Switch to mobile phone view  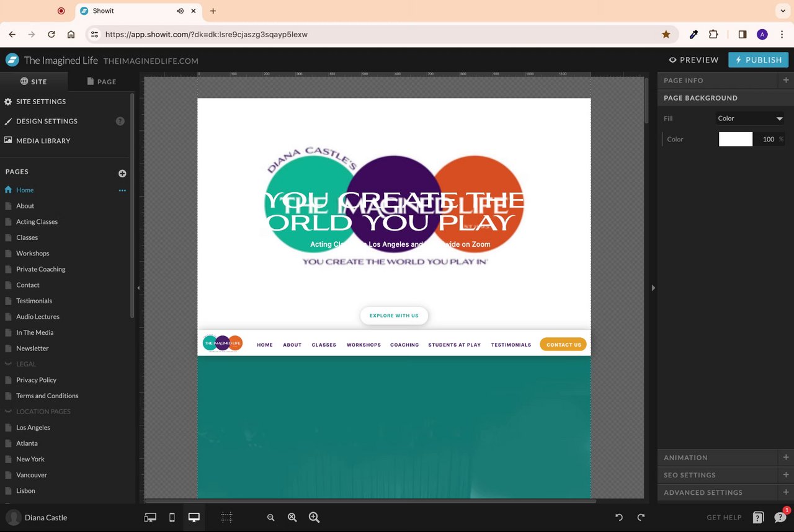[x=172, y=518]
